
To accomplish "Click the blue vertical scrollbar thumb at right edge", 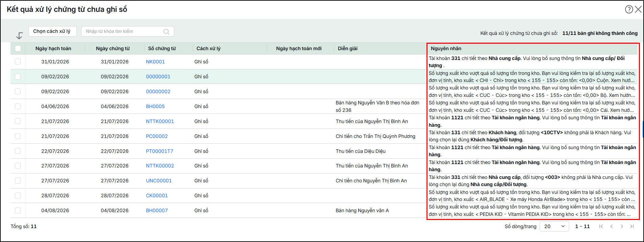I will (643, 128).
